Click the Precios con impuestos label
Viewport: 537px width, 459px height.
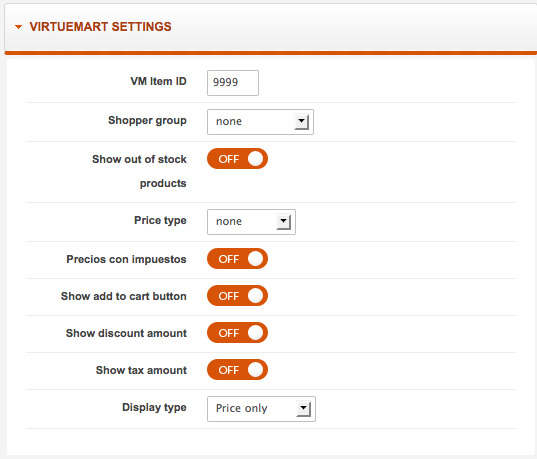click(x=126, y=259)
